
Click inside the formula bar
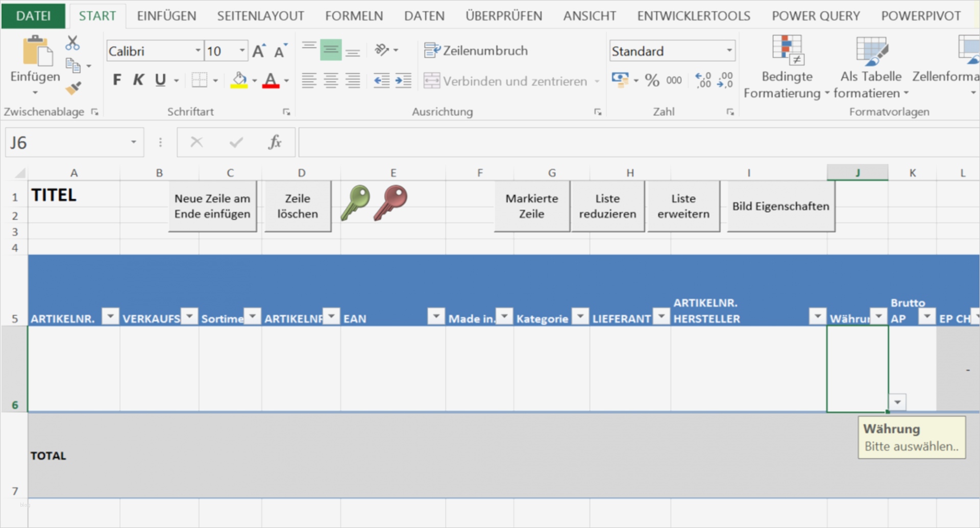click(x=612, y=142)
